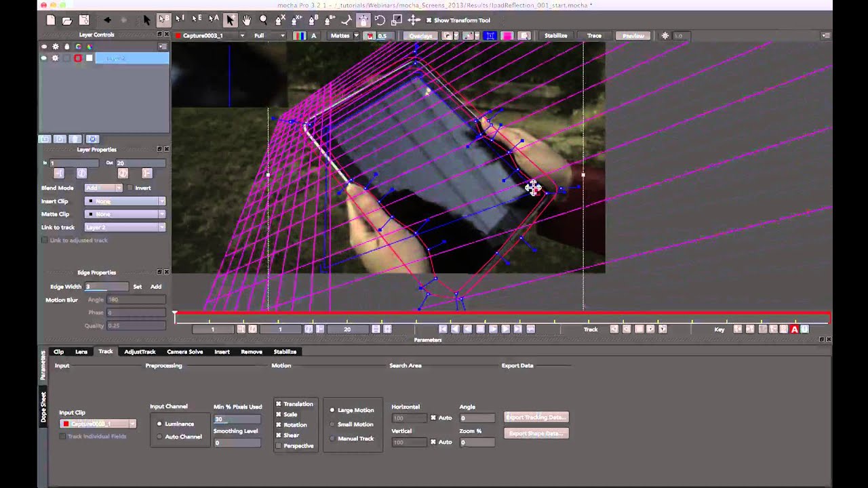Select the pick Both (B) arrow tool
Image resolution: width=868 pixels, height=488 pixels.
163,20
